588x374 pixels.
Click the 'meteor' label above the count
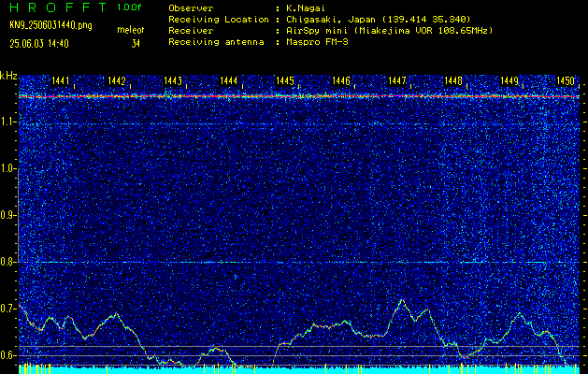[x=131, y=30]
